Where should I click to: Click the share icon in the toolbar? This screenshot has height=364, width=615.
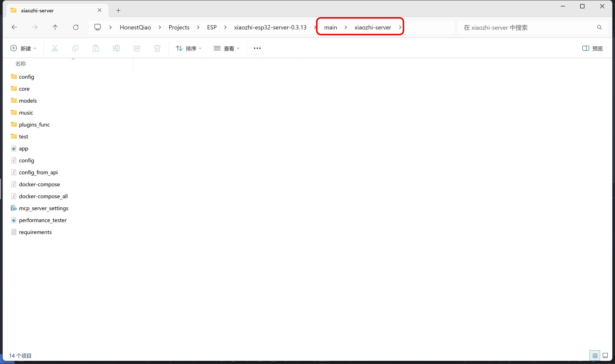137,48
